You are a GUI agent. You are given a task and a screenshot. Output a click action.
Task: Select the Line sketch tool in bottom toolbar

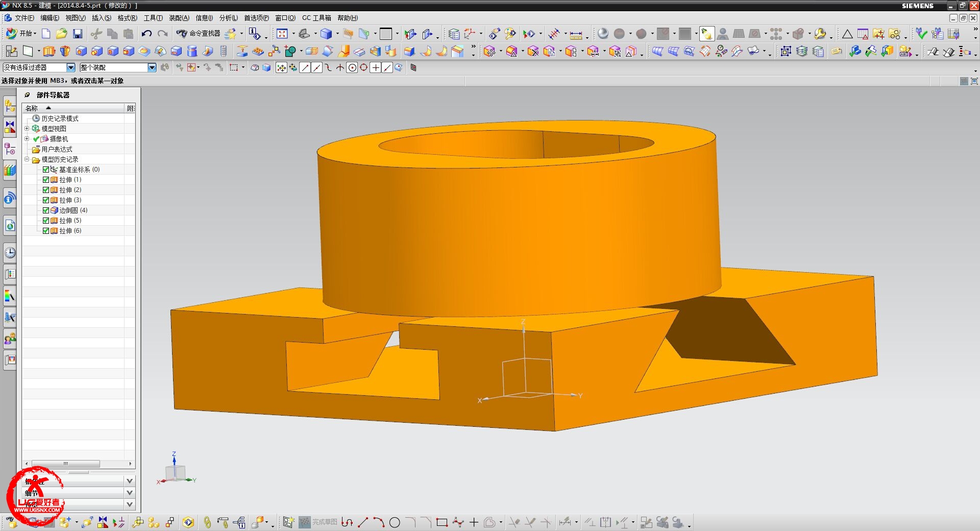[363, 522]
